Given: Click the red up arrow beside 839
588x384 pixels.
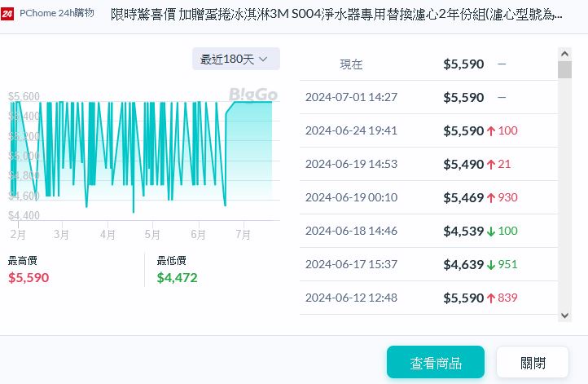Looking at the screenshot, I should pos(491,298).
